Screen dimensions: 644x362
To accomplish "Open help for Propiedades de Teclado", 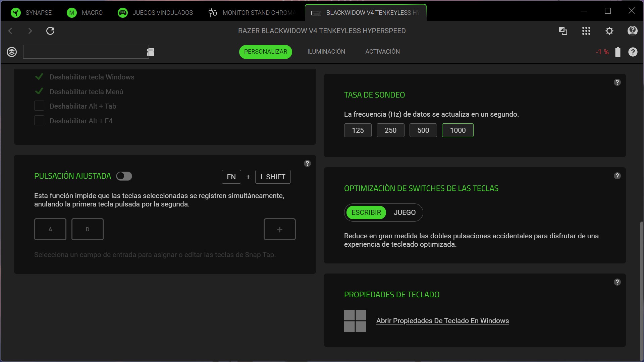I will pos(617,282).
